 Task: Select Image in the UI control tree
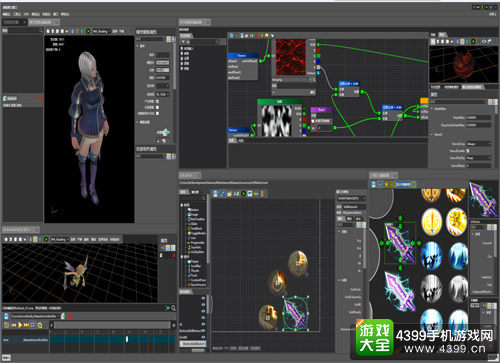[194, 214]
